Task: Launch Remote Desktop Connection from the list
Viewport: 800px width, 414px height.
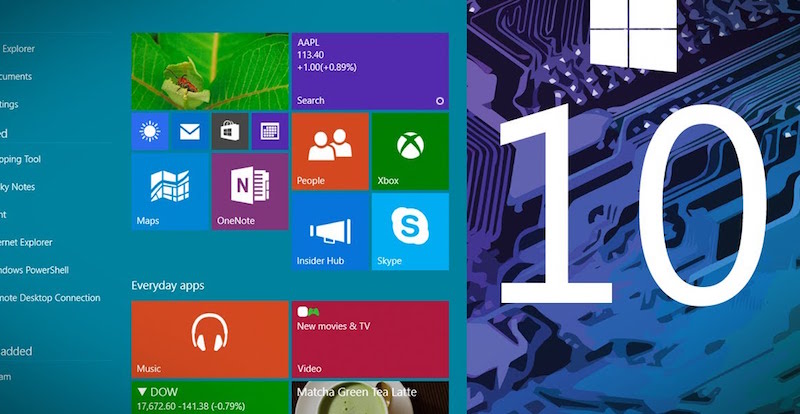Action: [50, 298]
